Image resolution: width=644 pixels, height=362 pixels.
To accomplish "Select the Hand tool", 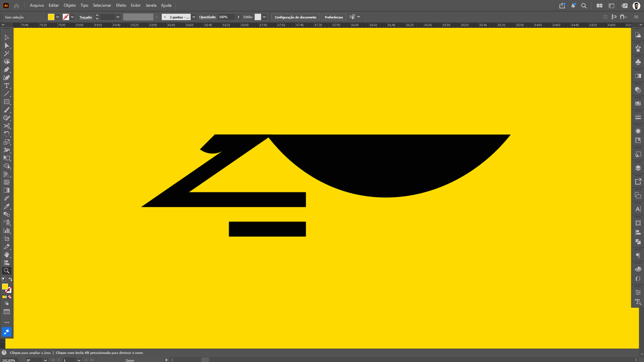I will [7, 255].
